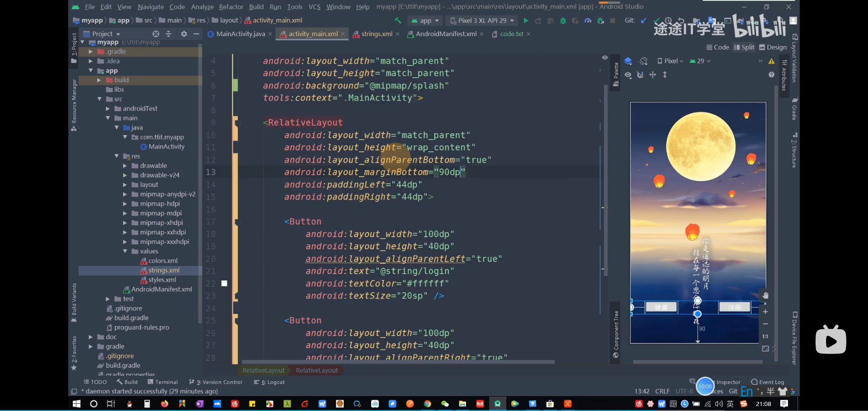The height and width of the screenshot is (411, 868).
Task: Click the Apply Changes and Restart Activity icon
Action: pyautogui.click(x=538, y=21)
